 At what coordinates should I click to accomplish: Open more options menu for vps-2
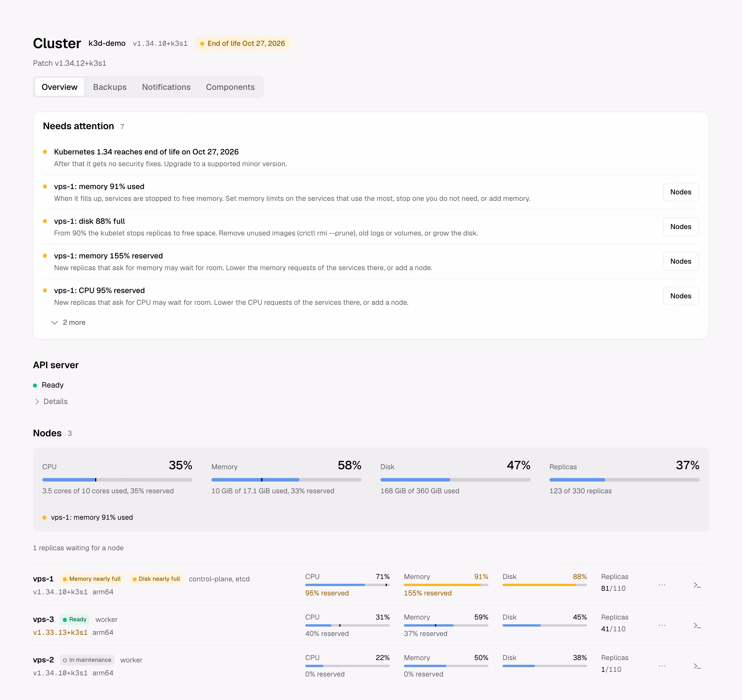coord(662,666)
